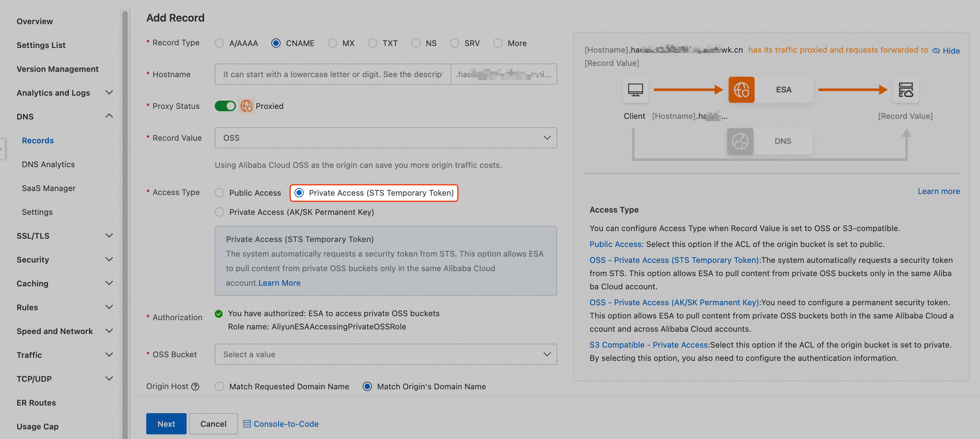The image size is (980, 439).
Task: Click the Next button
Action: coord(166,424)
